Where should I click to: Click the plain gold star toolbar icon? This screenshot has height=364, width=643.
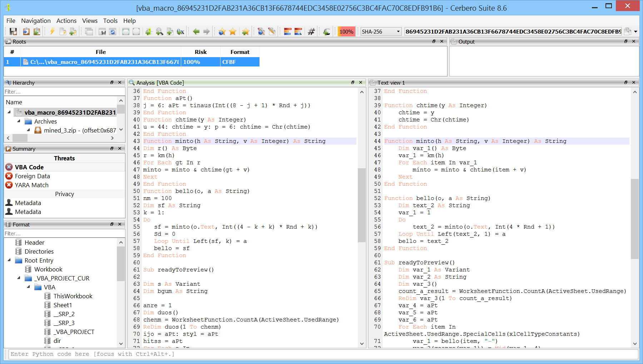[x=233, y=32]
